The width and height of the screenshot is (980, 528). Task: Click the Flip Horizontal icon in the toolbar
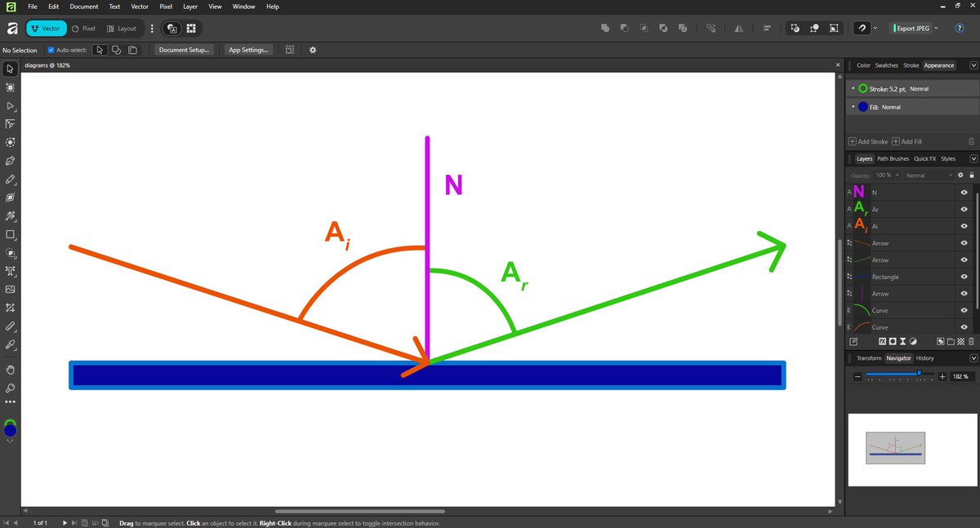pos(738,28)
